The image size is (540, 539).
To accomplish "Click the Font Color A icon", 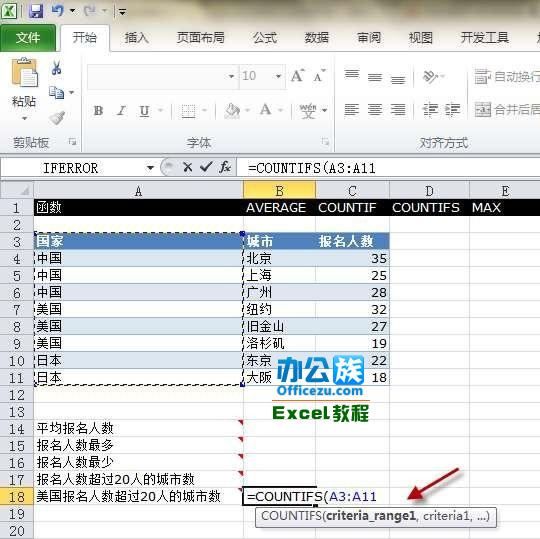I will tap(266, 110).
